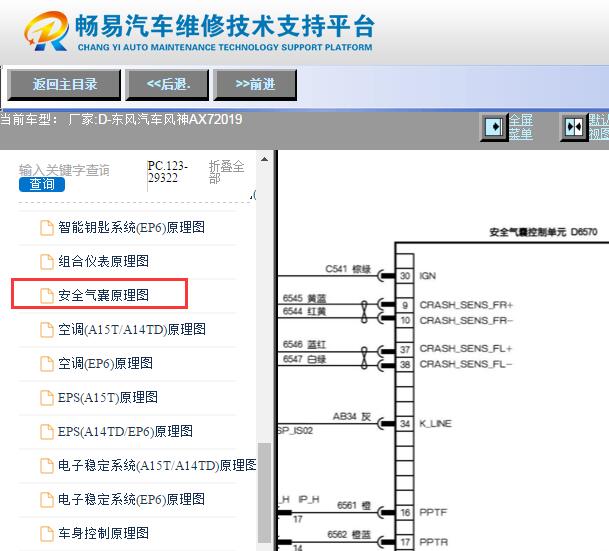Click wire label 6562 橙蓝
Image resolution: width=609 pixels, height=551 pixels.
[x=349, y=535]
